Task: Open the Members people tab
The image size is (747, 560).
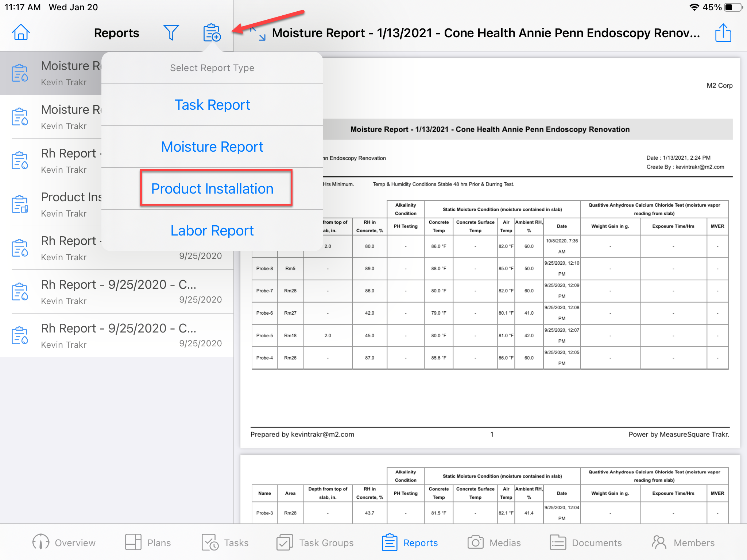Action: coord(683,542)
